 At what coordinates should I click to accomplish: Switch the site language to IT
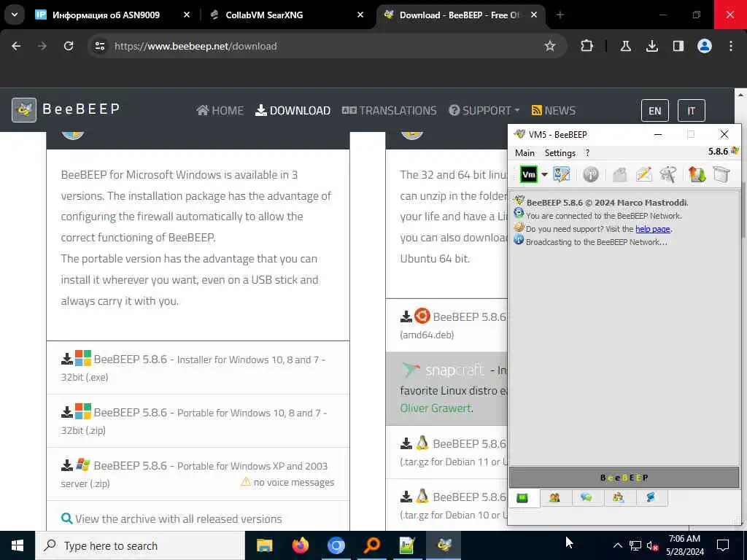coord(692,111)
